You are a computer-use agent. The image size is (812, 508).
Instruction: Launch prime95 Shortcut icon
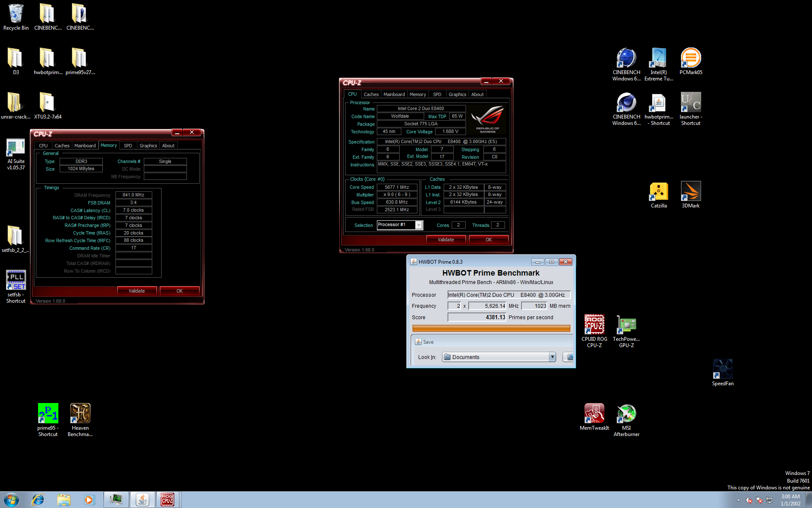(x=48, y=420)
